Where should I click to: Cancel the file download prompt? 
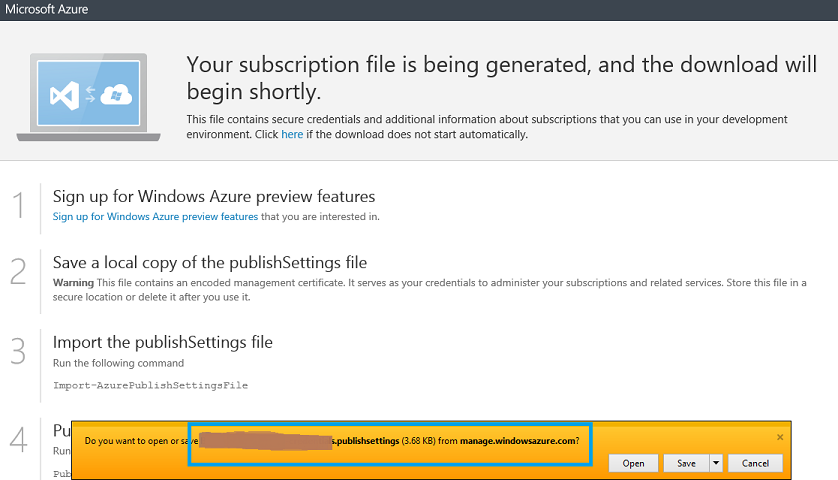[755, 463]
